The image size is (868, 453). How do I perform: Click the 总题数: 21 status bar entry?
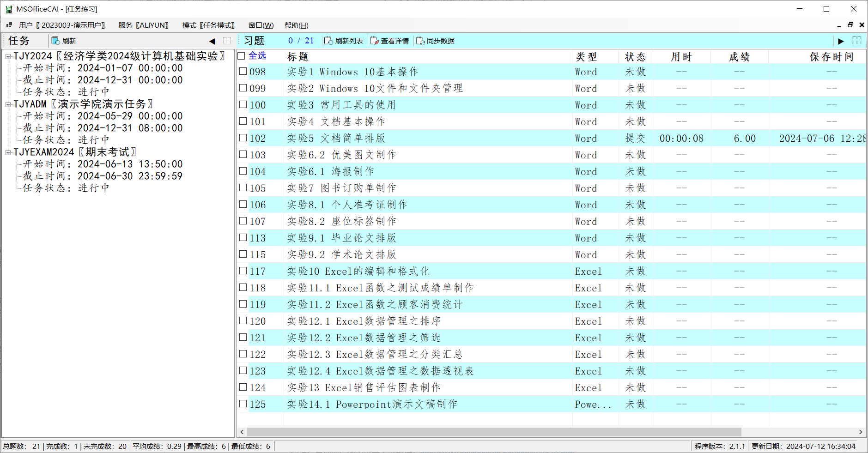[22, 446]
